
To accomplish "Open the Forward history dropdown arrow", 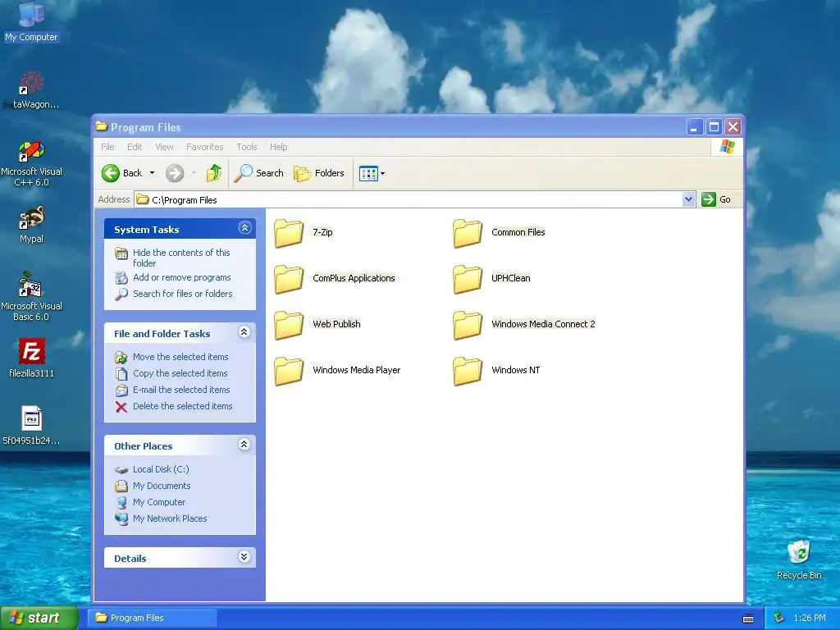I will point(194,173).
